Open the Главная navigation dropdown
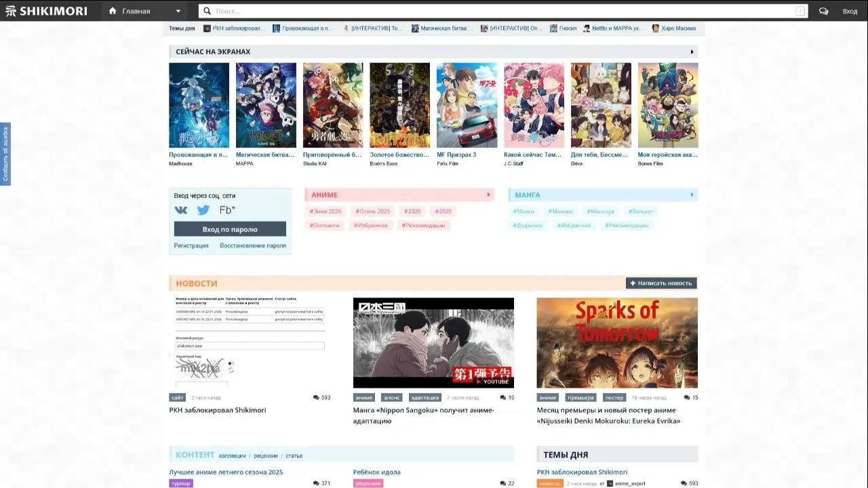Screen dimensions: 868x488 (145, 11)
